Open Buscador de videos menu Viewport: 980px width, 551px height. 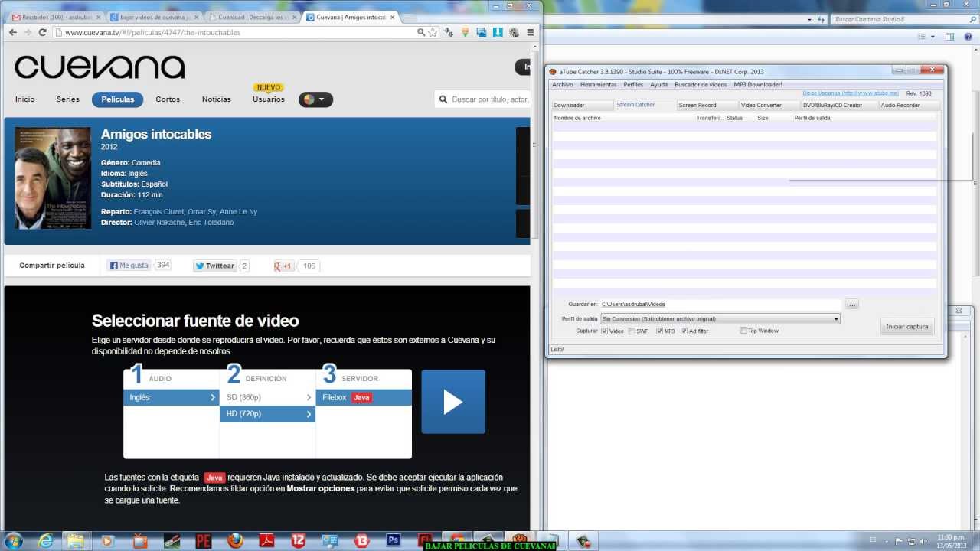pos(701,85)
